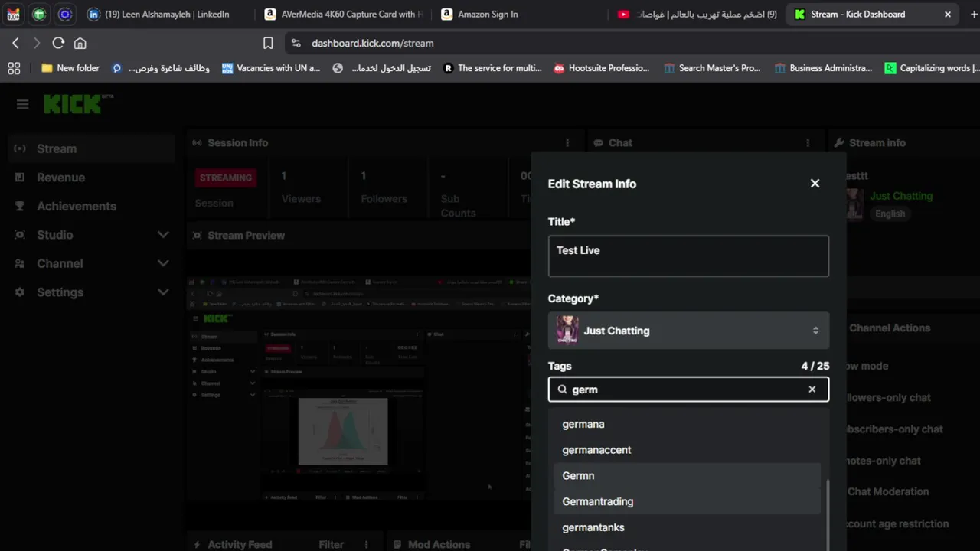This screenshot has width=980, height=551.
Task: Expand the Settings sidebar section chevron
Action: point(163,292)
